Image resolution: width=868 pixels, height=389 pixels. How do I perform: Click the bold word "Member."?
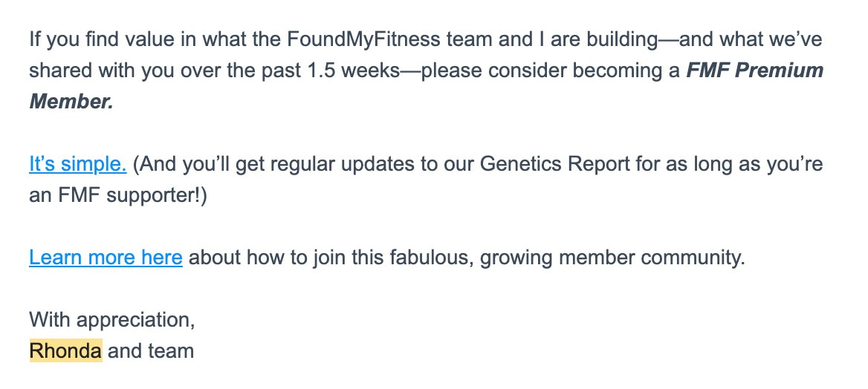tap(71, 102)
